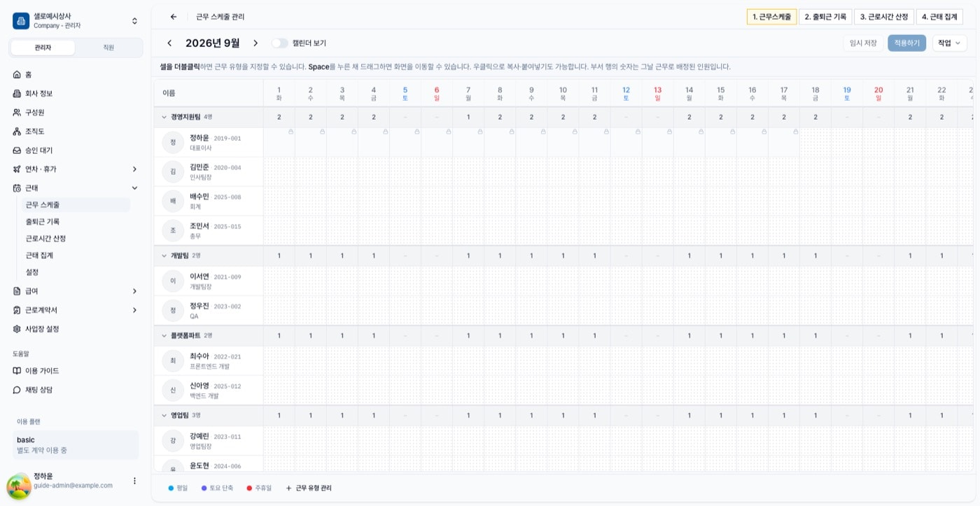Viewport: 980px width, 506px height.
Task: Open the 작업 dropdown menu
Action: (x=949, y=43)
